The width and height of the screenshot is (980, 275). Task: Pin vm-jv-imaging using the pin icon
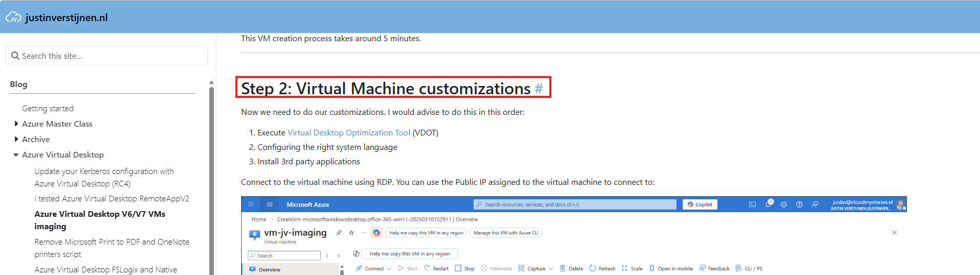point(339,233)
